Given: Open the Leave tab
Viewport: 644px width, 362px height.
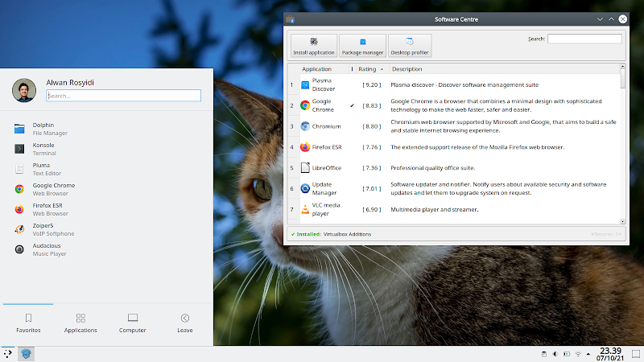Looking at the screenshot, I should click(185, 323).
